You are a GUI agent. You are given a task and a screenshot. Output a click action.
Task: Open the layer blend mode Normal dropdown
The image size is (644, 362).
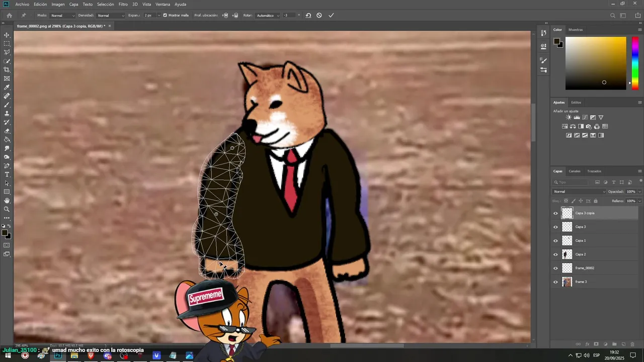[580, 192]
